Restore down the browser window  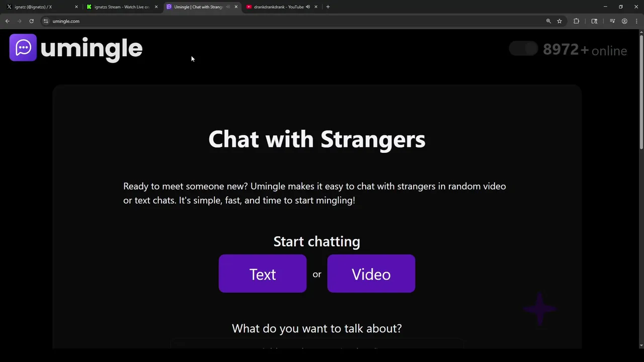(x=620, y=7)
